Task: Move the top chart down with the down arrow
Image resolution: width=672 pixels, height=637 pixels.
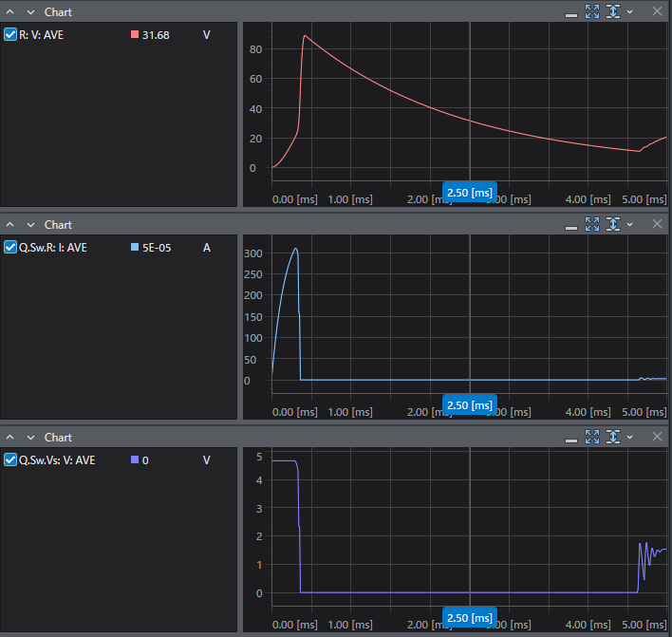Action: 31,12
